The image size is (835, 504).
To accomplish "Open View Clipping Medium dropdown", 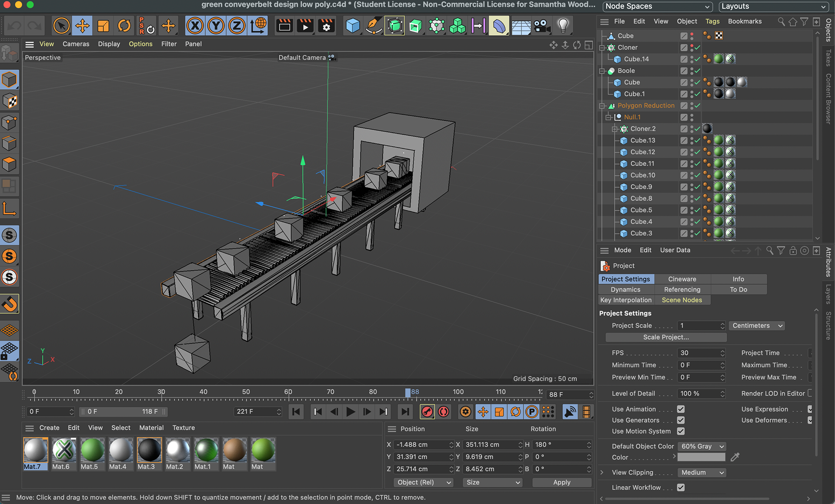I will coord(701,472).
